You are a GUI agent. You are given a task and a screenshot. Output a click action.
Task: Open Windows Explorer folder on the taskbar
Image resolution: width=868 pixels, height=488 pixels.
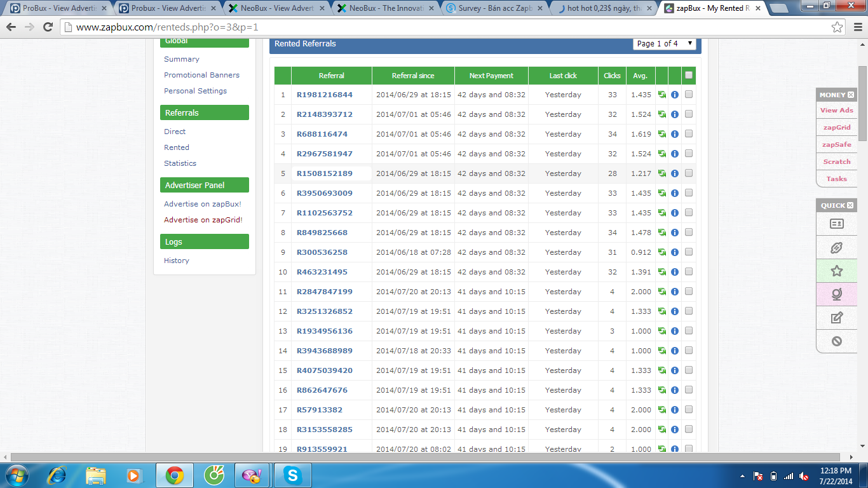tap(96, 475)
